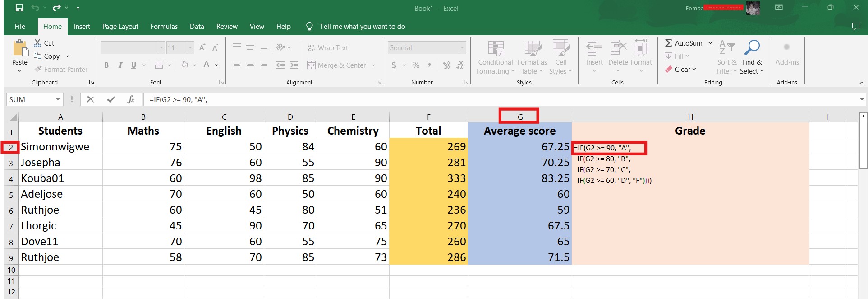The height and width of the screenshot is (299, 868).
Task: Click the Cancel formula entry X icon
Action: (90, 99)
